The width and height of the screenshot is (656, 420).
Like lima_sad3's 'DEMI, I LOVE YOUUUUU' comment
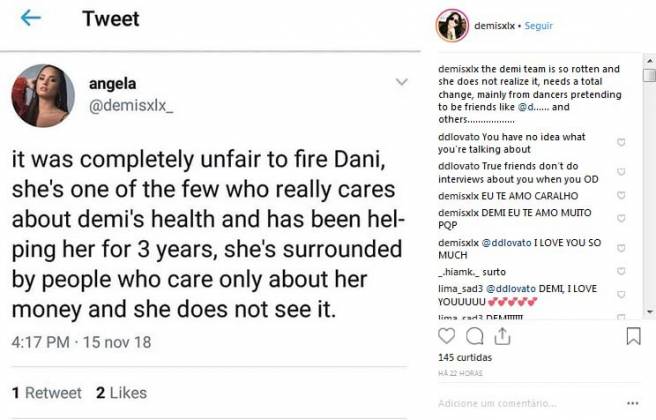622,290
